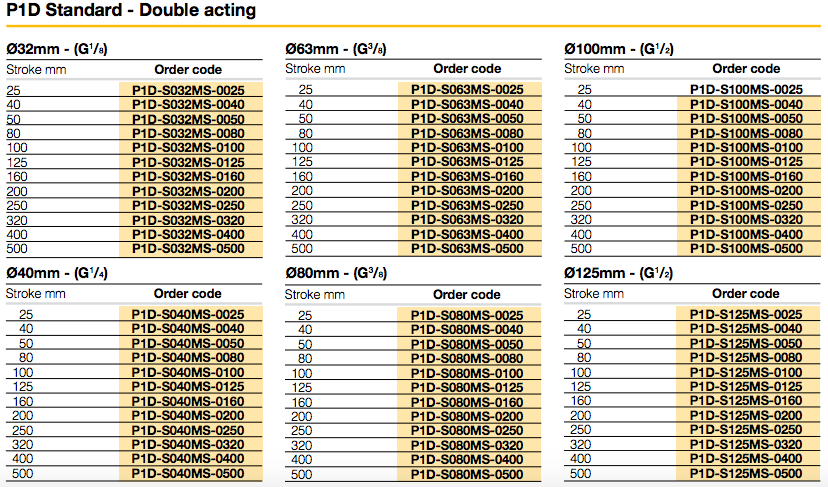Choose order code P1D-S063MS-0400
828x487 pixels.
click(467, 234)
